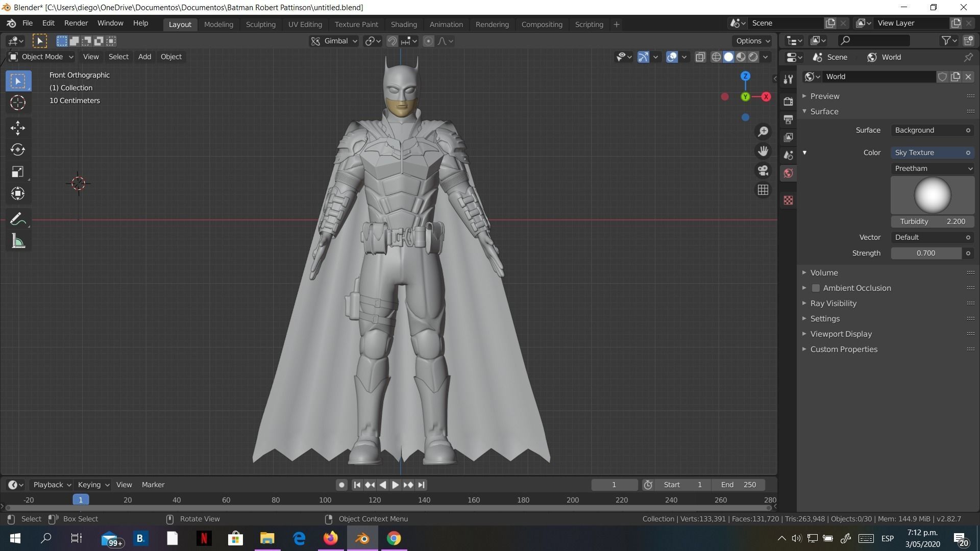Open Object Mode dropdown
980x551 pixels.
[41, 57]
